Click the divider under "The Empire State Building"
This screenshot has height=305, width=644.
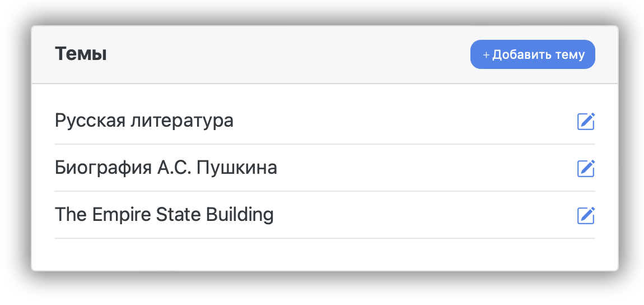(325, 238)
